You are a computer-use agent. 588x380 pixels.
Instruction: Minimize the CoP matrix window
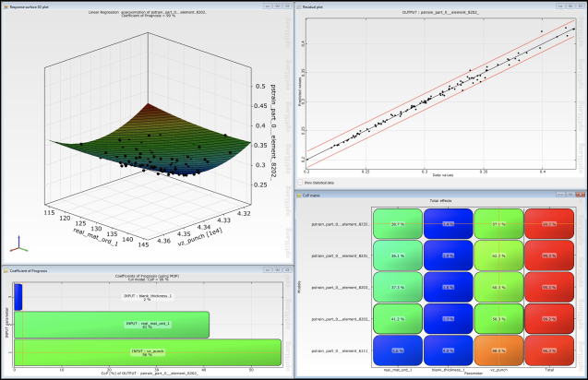tap(560, 195)
